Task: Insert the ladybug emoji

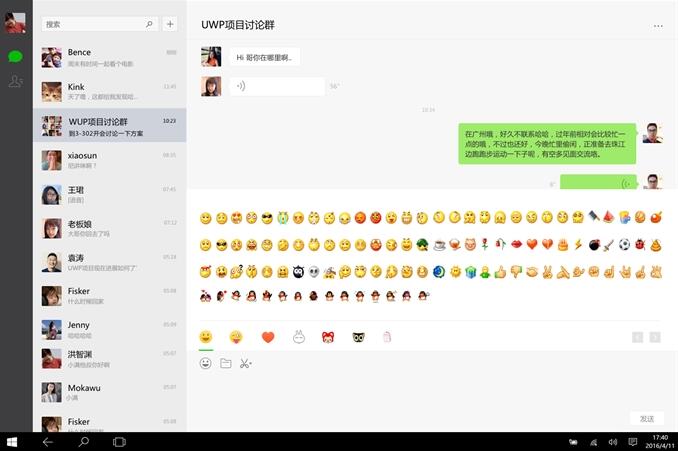Action: [x=640, y=245]
